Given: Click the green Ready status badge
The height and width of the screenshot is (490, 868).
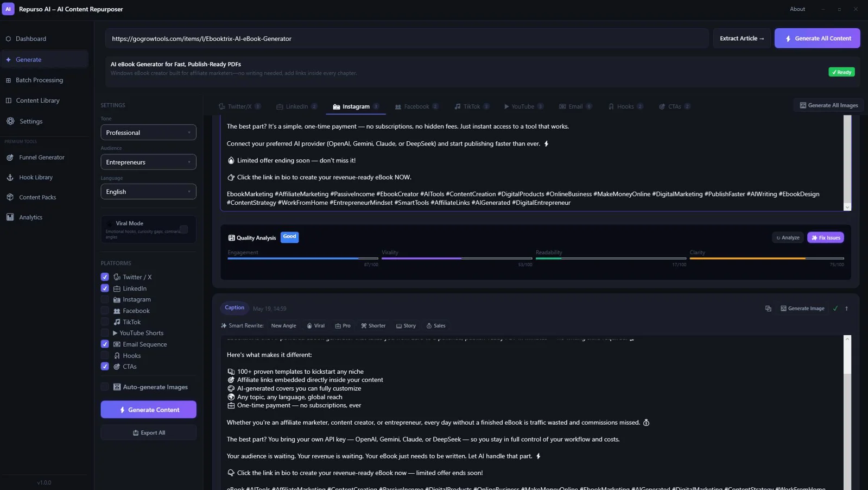Looking at the screenshot, I should pos(841,72).
